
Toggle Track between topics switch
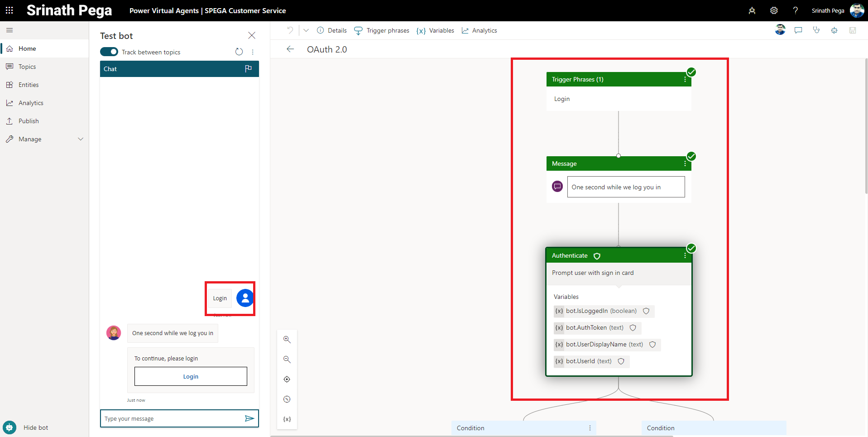109,52
